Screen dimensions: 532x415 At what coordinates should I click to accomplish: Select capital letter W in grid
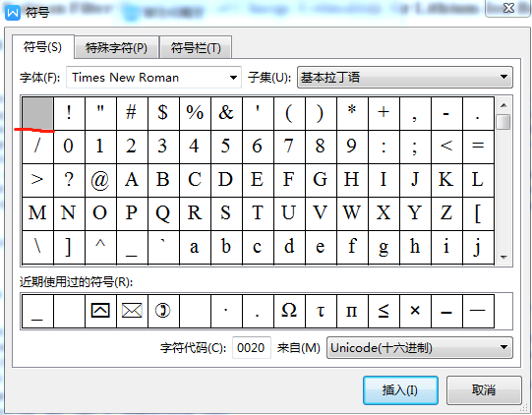[352, 213]
